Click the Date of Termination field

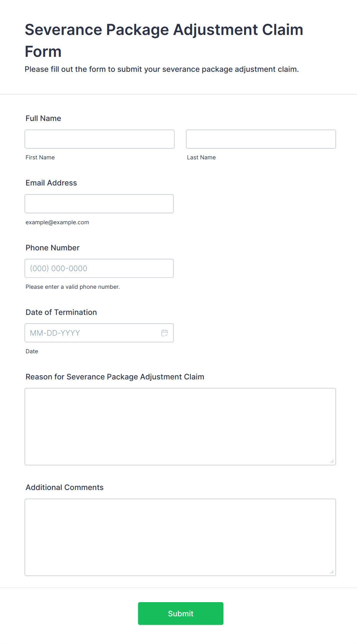click(99, 333)
